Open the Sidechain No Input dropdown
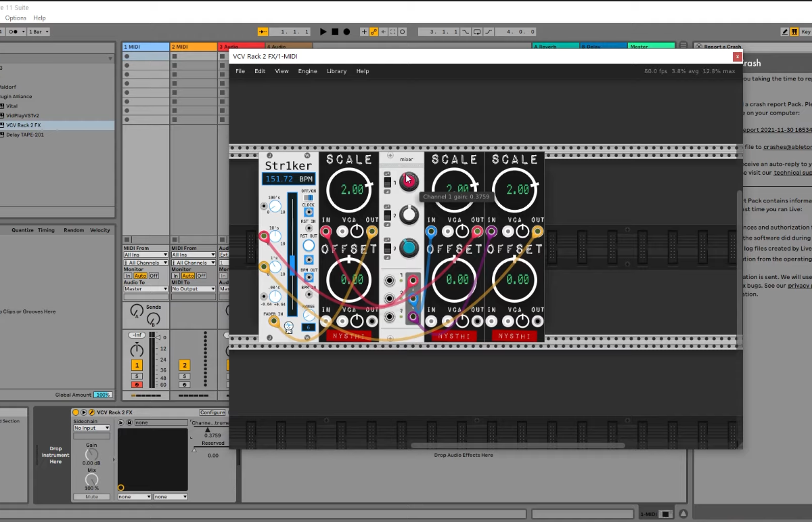This screenshot has height=522, width=812. click(x=91, y=428)
